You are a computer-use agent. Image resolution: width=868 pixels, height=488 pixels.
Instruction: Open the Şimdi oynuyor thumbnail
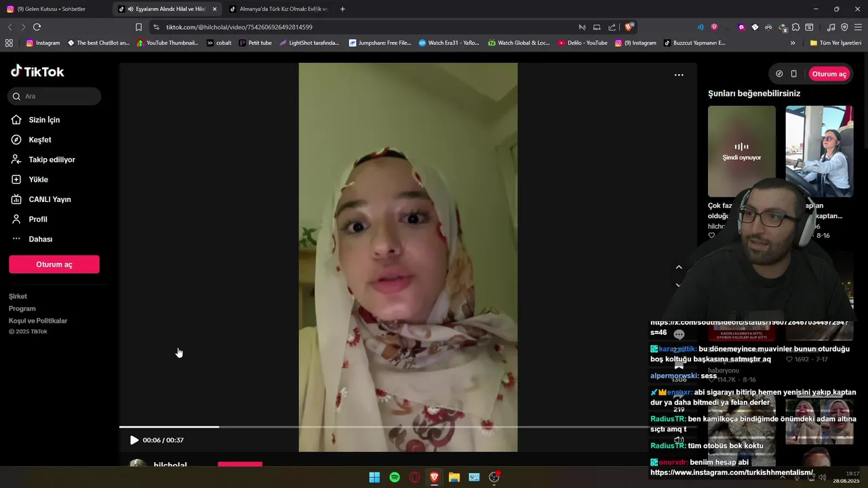(742, 151)
